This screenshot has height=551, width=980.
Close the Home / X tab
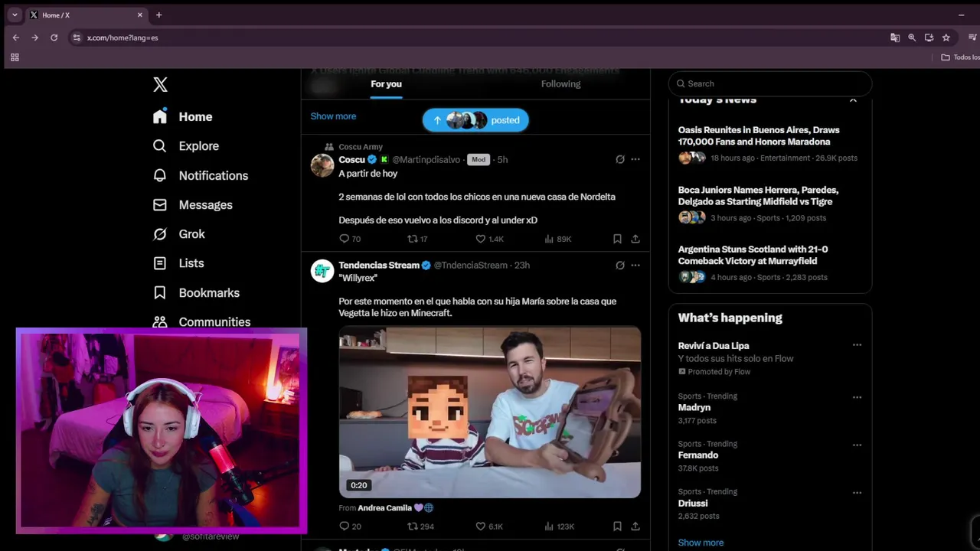pos(140,15)
